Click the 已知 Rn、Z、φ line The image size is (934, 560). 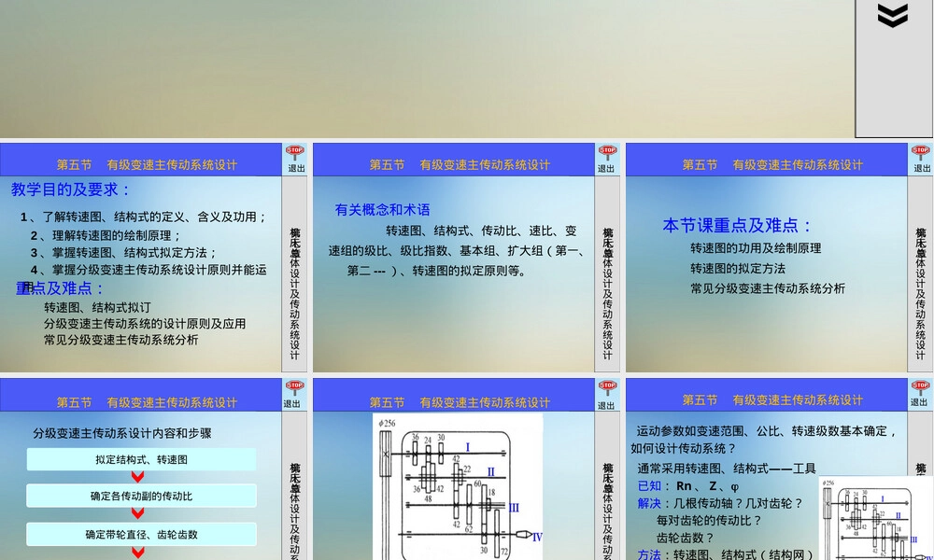[x=688, y=486]
